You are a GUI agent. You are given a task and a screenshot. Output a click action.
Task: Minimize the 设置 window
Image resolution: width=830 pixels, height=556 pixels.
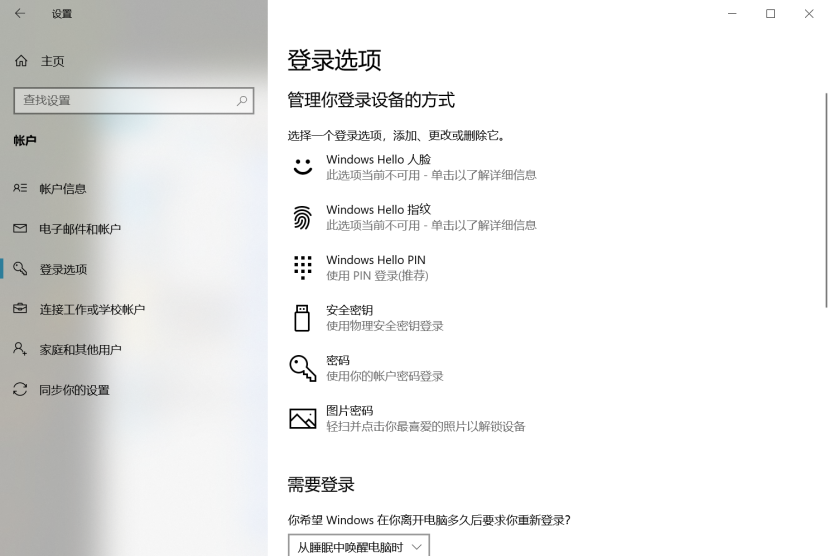click(732, 13)
